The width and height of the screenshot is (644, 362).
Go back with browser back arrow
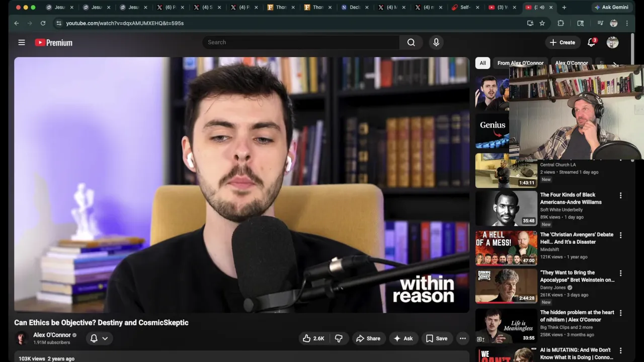point(17,23)
